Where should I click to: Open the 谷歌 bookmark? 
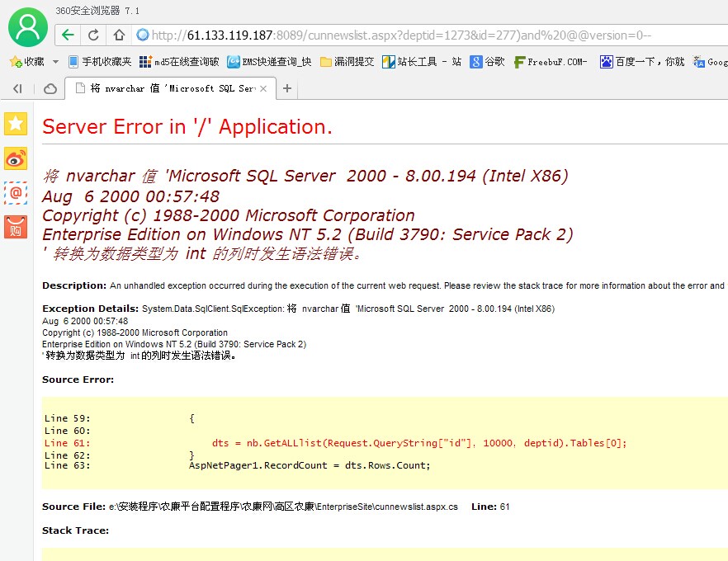pyautogui.click(x=487, y=62)
